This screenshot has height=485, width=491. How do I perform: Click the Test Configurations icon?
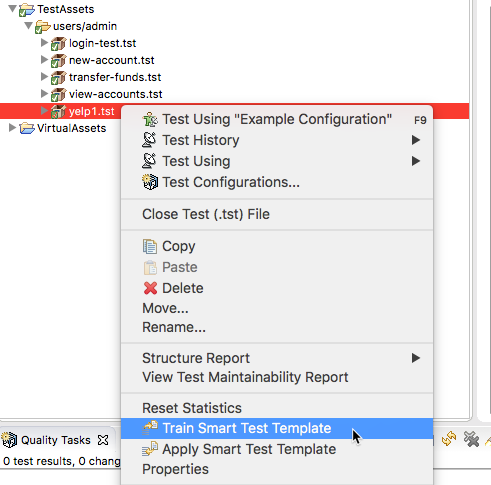[x=150, y=182]
